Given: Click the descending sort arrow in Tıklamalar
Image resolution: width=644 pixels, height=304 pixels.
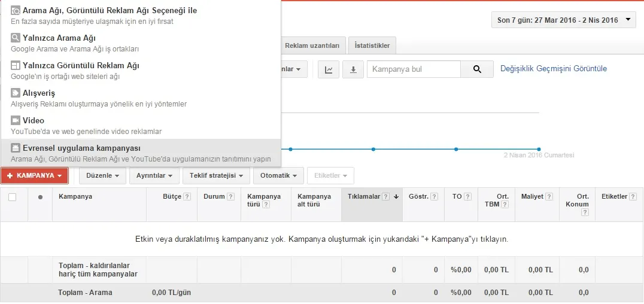Looking at the screenshot, I should [x=396, y=197].
